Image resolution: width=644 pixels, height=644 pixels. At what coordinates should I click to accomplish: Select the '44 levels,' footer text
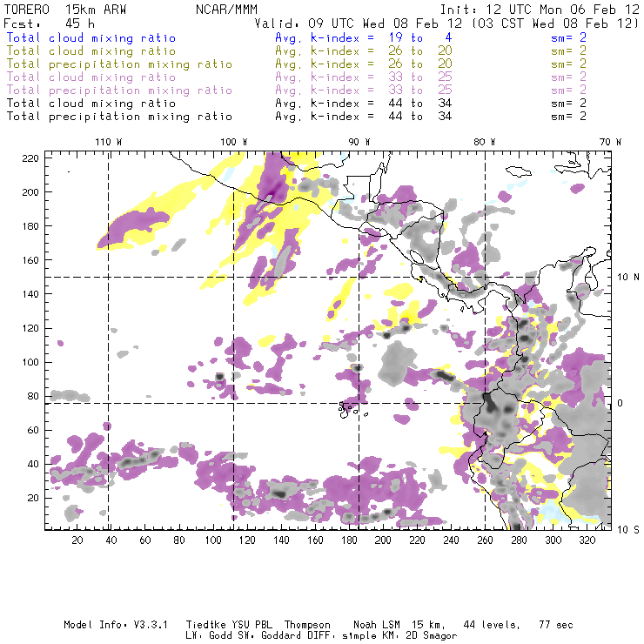point(492,625)
